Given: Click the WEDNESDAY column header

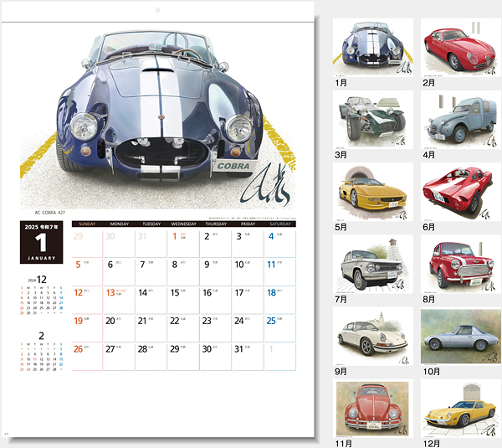Looking at the screenshot, I should 184,224.
